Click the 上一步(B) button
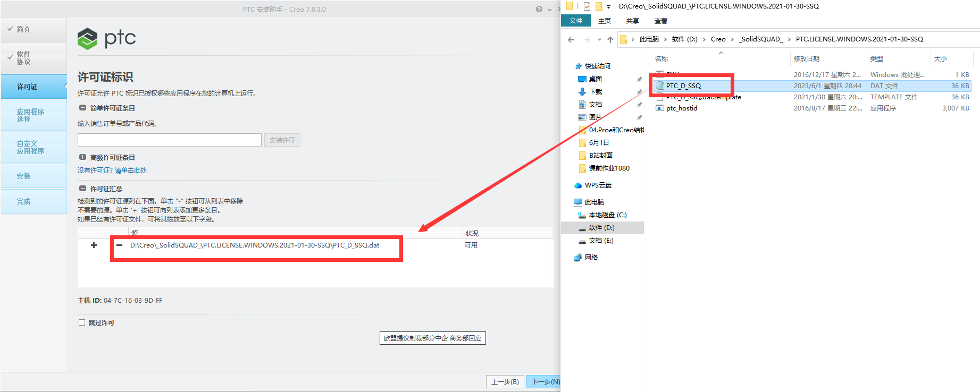The width and height of the screenshot is (980, 392). [x=505, y=382]
